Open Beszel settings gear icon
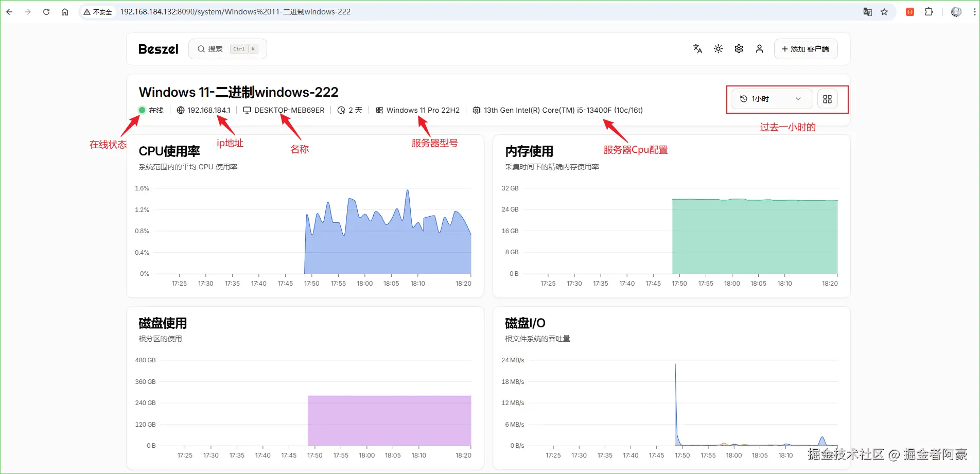This screenshot has height=474, width=980. click(739, 49)
